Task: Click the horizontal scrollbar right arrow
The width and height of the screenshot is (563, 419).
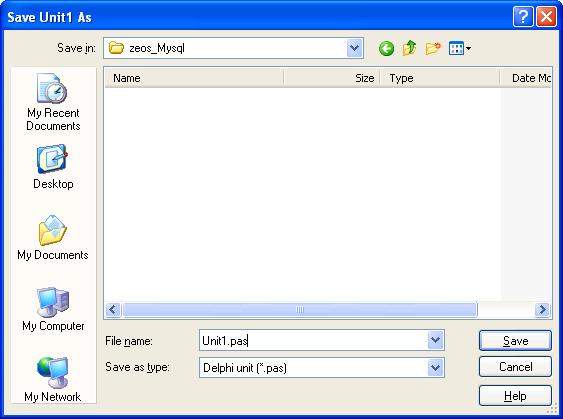Action: click(542, 309)
